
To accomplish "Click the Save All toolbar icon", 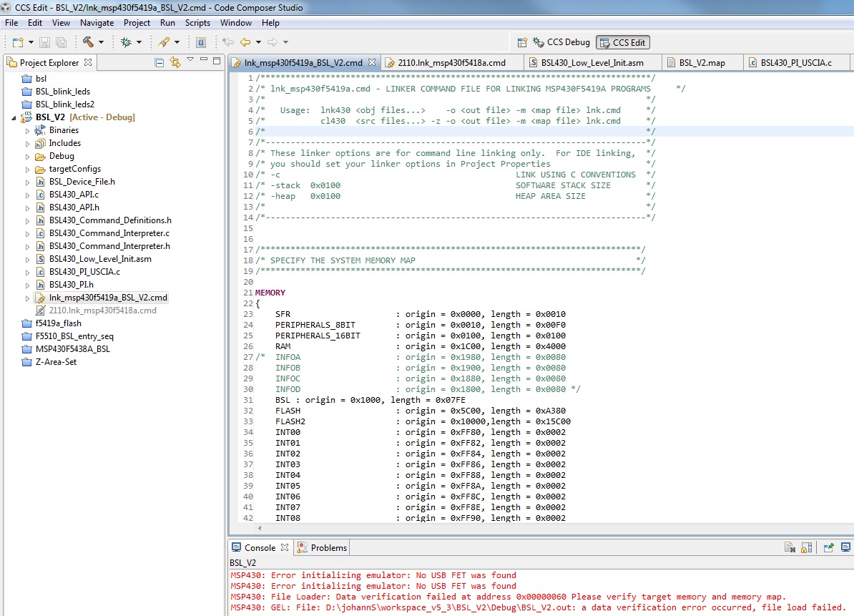I will point(61,42).
